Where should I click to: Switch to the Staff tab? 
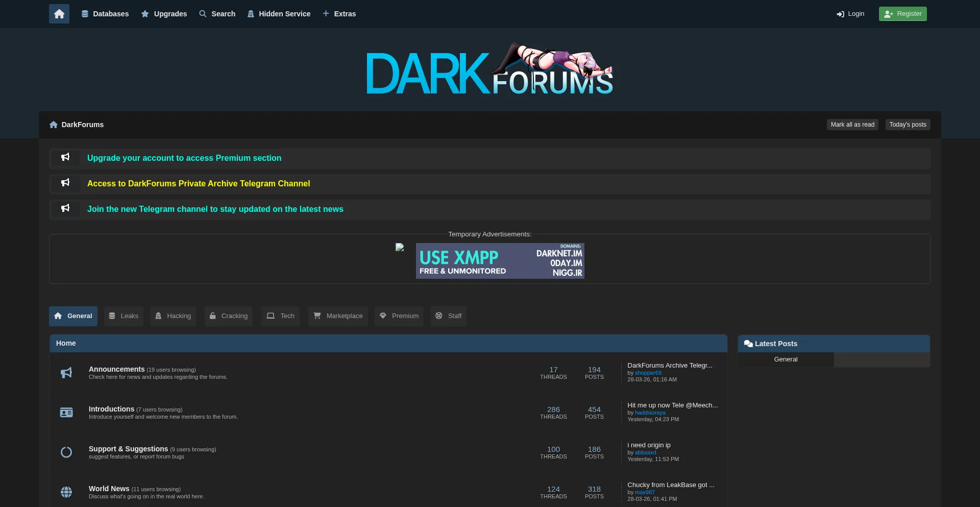point(448,316)
